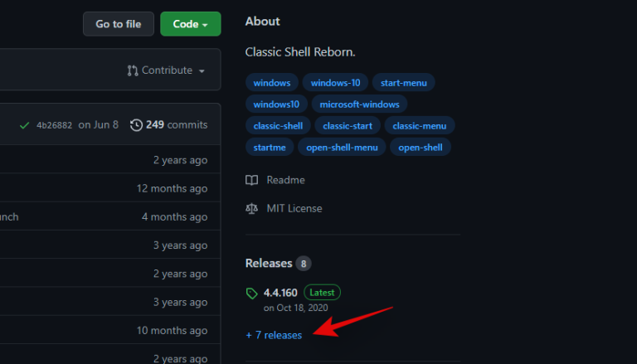Expand the Contribute dropdown
Screen dimensions: 637x364
[x=166, y=70]
